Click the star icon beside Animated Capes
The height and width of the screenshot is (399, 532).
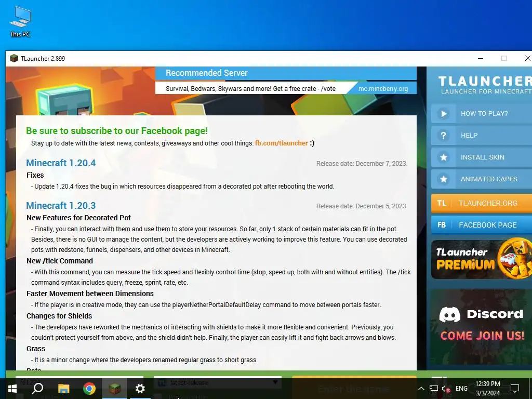[x=444, y=179]
